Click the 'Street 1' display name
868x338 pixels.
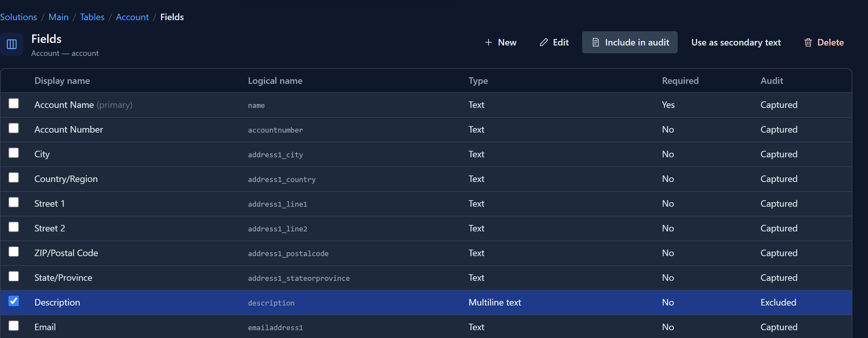pyautogui.click(x=49, y=203)
